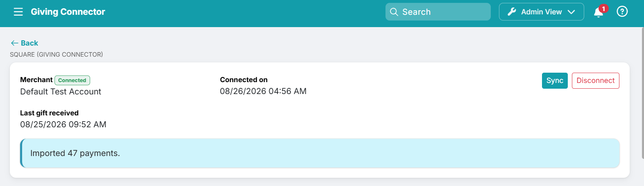This screenshot has width=644, height=186.
Task: Focus the Search input field
Action: 438,12
